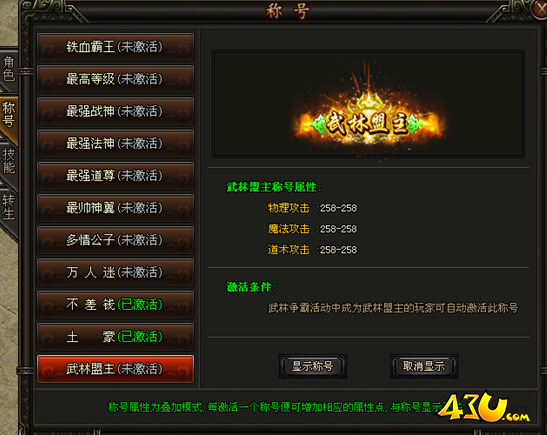Image resolution: width=547 pixels, height=435 pixels.
Task: Select the 最强道尊 title entry
Action: click(x=115, y=175)
